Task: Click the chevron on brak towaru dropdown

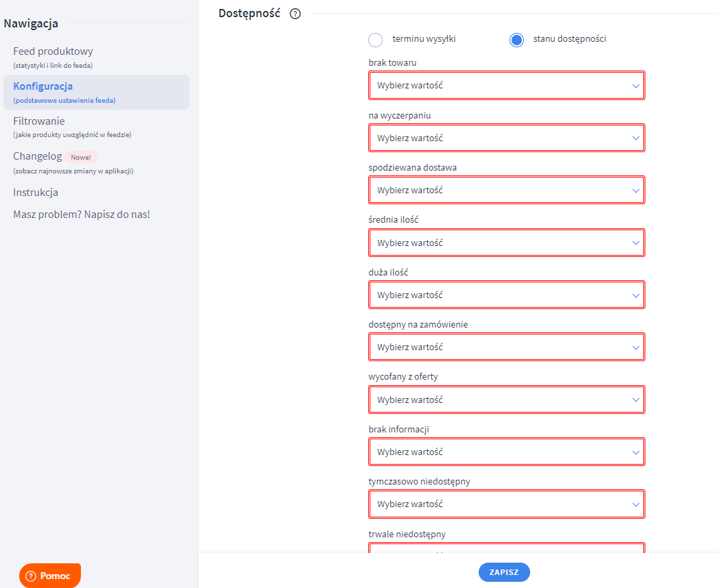Action: pyautogui.click(x=636, y=86)
